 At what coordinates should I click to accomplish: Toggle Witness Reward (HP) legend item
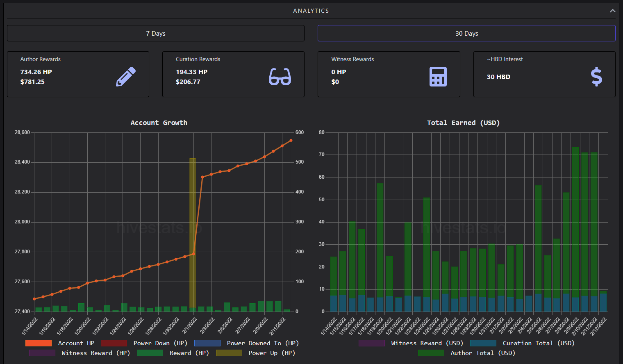coord(80,353)
